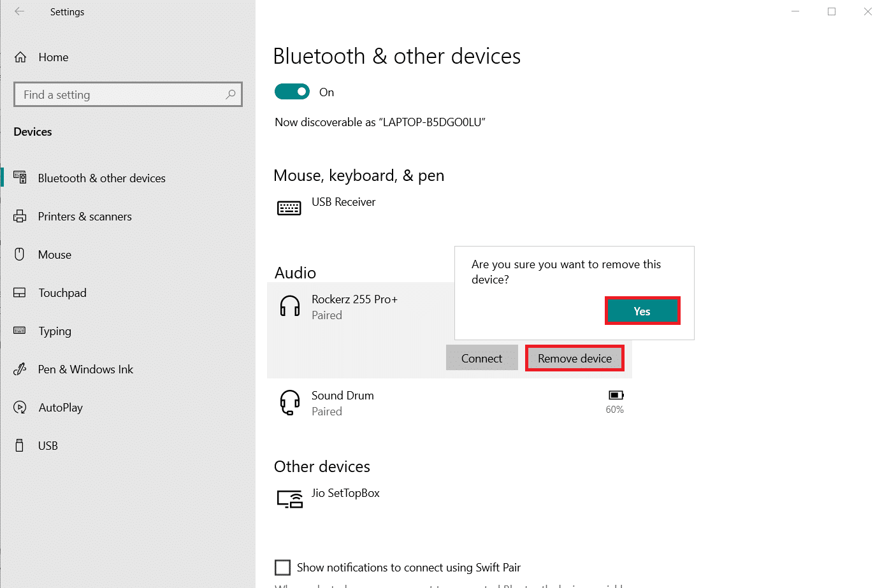Click the Sound Drum battery icon
The width and height of the screenshot is (882, 588).
[x=616, y=395]
